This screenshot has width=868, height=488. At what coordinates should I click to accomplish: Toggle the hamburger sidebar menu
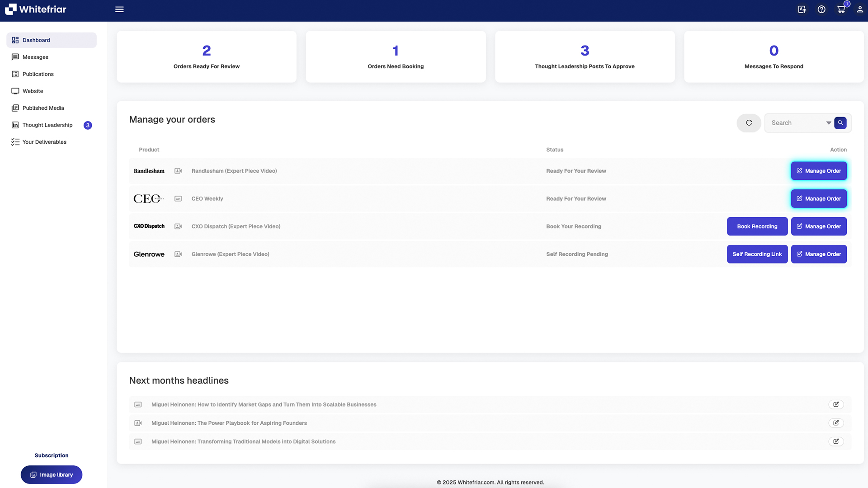[x=119, y=9]
